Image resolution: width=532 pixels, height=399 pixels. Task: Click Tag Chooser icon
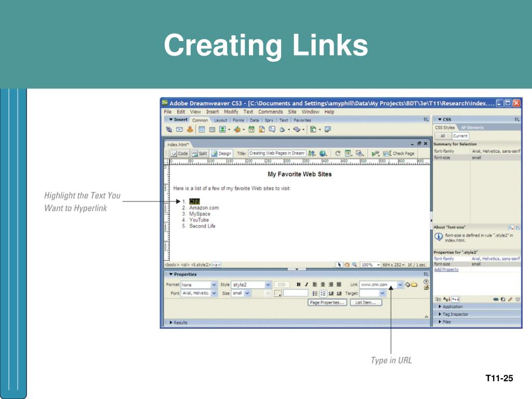[x=327, y=129]
